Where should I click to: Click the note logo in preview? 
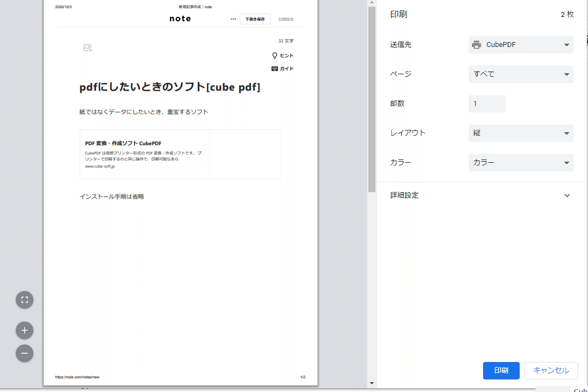[x=180, y=19]
